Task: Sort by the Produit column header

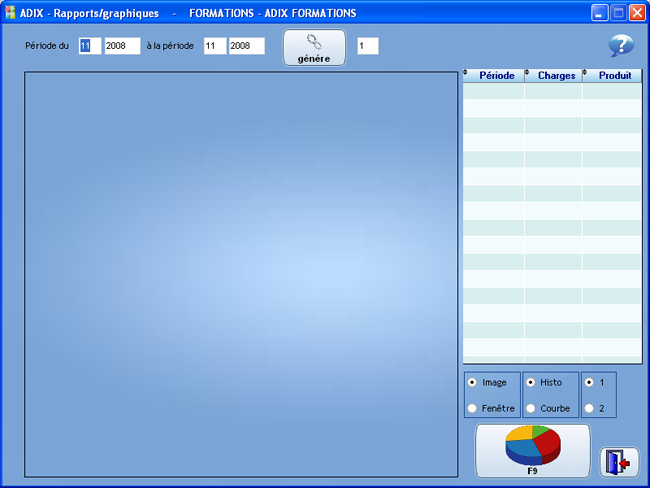Action: (612, 76)
